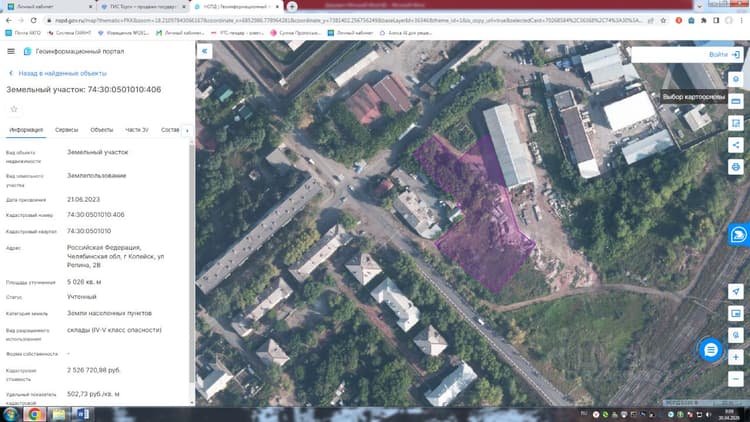Bookmark this page with star icon in address bar
750x422 pixels.
663,21
